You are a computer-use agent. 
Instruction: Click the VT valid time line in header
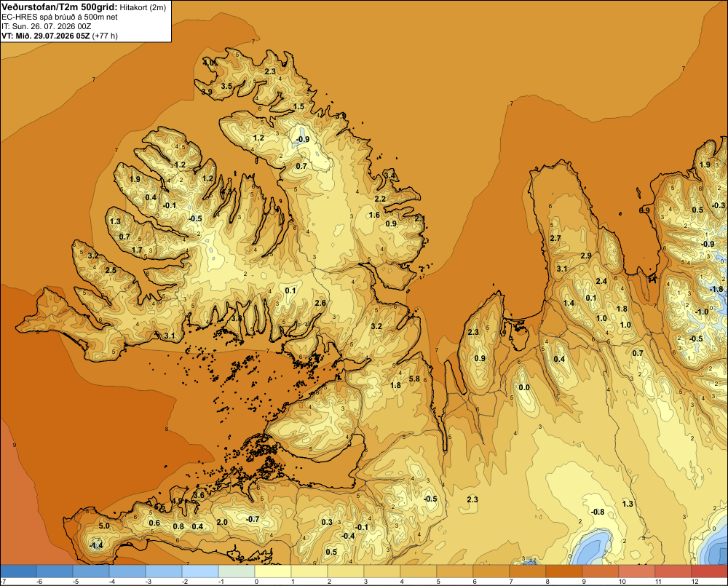coord(60,36)
